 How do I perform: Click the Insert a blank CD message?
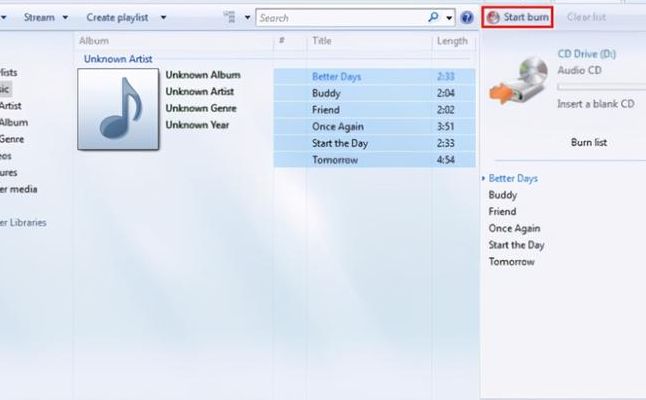coord(595,104)
